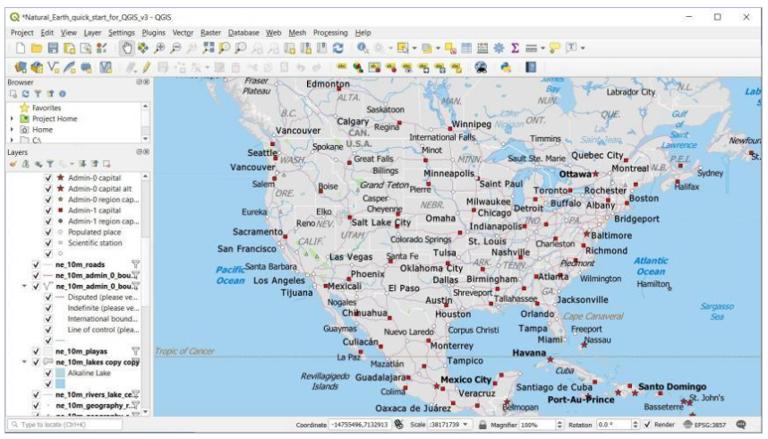768x439 pixels.
Task: Open the attribute table icon
Action: tap(466, 48)
